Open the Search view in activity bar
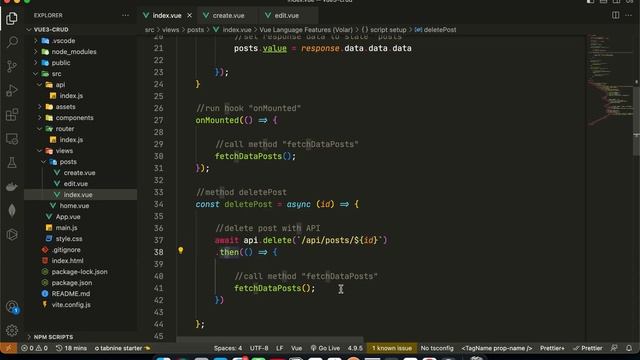640x360 pixels. click(x=12, y=42)
